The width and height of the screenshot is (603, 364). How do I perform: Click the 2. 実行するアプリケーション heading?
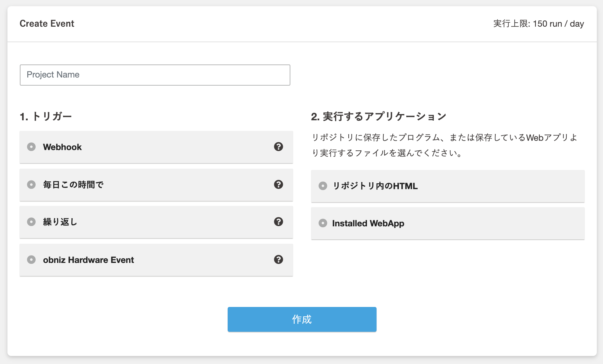[x=378, y=117]
